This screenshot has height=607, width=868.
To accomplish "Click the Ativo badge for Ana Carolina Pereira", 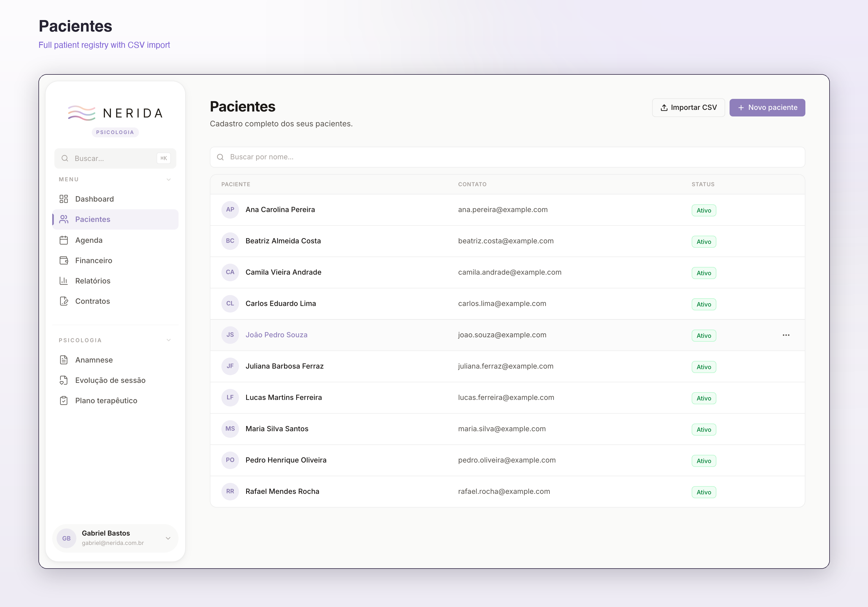I will tap(703, 210).
